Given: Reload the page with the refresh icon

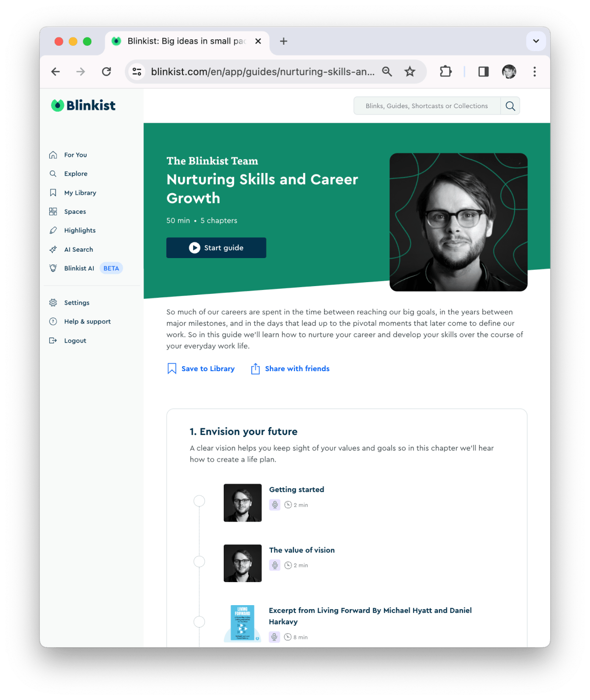Looking at the screenshot, I should click(x=106, y=72).
